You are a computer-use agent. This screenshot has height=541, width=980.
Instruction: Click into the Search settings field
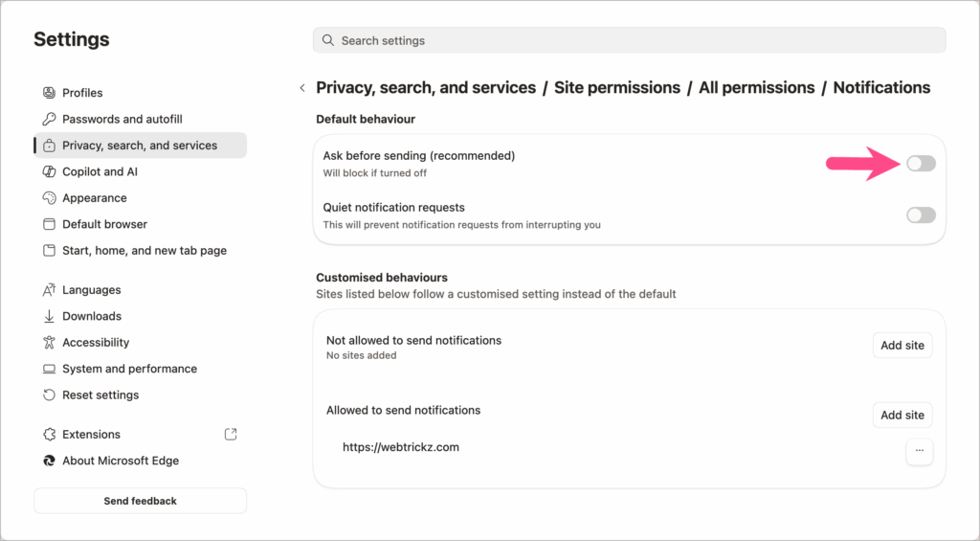coord(630,40)
